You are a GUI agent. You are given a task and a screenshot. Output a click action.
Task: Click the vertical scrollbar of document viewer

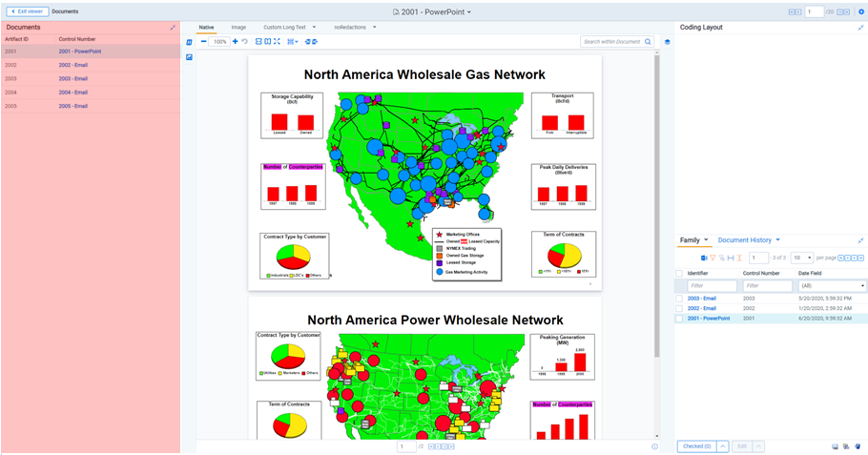[657, 205]
